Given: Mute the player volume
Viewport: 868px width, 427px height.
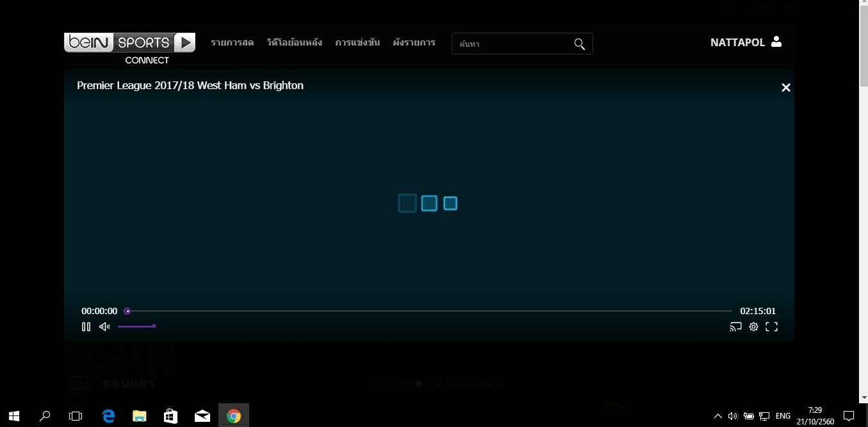Looking at the screenshot, I should coord(104,326).
